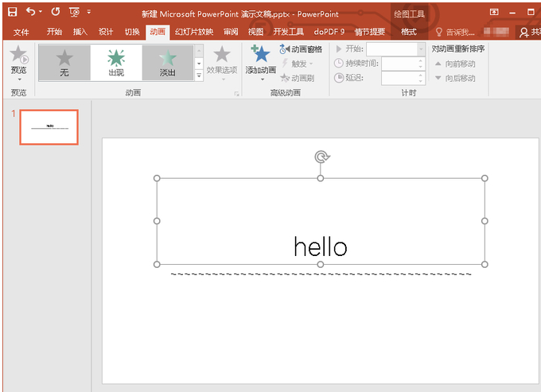Click the rotation handle above the text box
The image size is (541, 392).
(321, 157)
